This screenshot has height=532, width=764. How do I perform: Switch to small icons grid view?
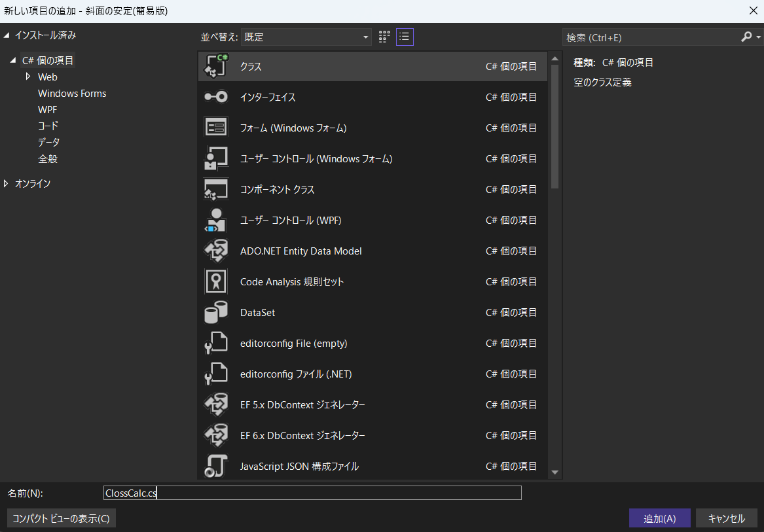point(384,37)
